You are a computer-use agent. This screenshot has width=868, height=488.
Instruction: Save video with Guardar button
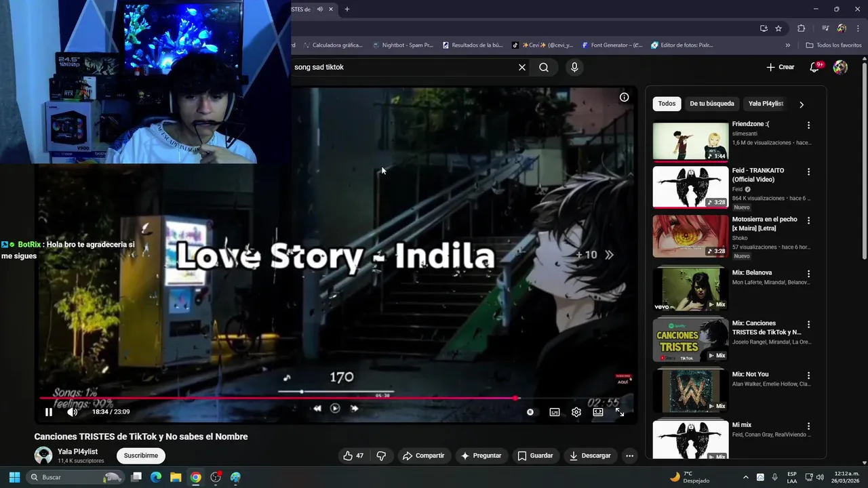pos(535,455)
